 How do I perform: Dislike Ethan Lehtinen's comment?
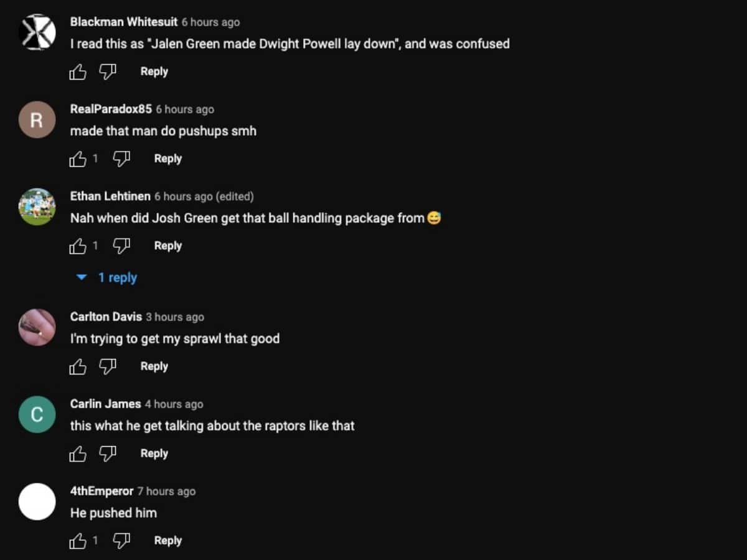121,246
